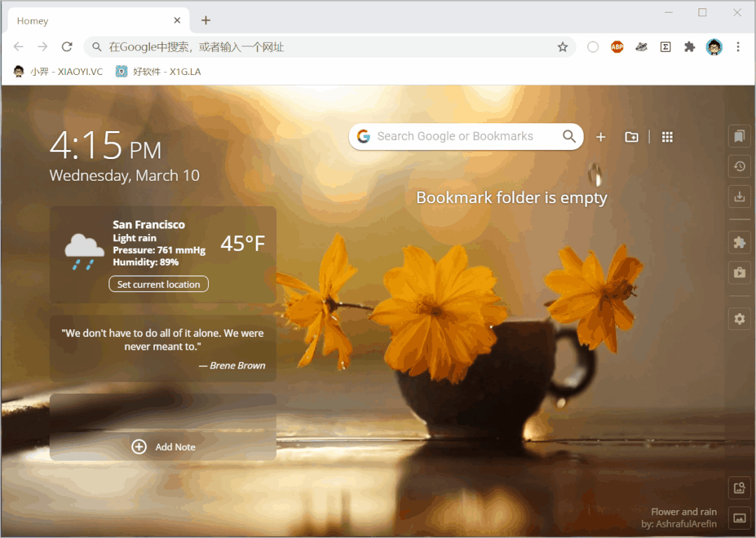
Task: Open the XIAOYI.VC bookmark
Action: pos(58,71)
